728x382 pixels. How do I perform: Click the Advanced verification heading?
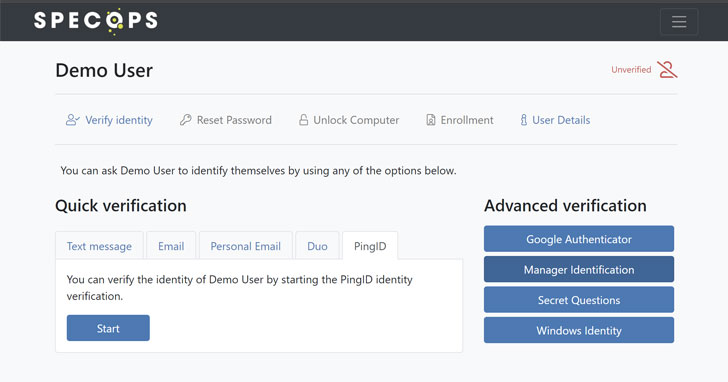click(x=565, y=206)
